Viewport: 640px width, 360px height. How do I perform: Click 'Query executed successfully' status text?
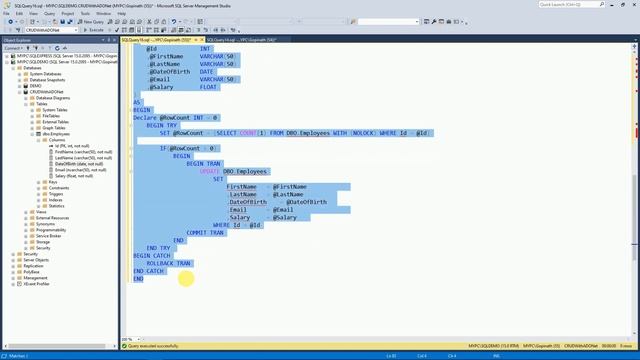[153, 346]
